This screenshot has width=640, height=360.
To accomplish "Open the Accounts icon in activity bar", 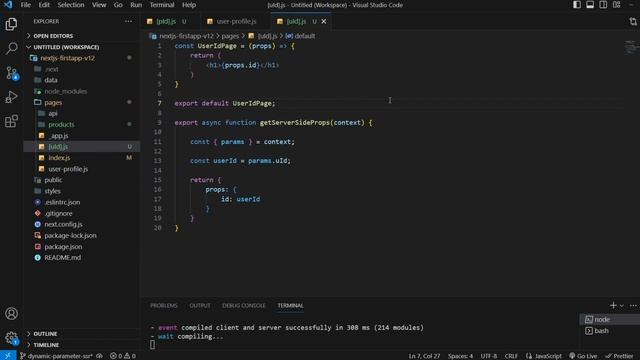I will [x=11, y=313].
